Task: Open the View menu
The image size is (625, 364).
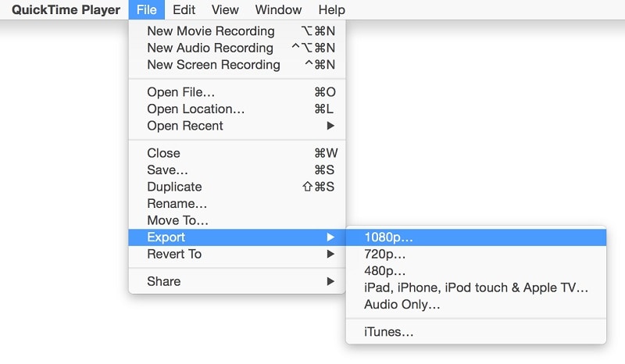Action: tap(225, 10)
